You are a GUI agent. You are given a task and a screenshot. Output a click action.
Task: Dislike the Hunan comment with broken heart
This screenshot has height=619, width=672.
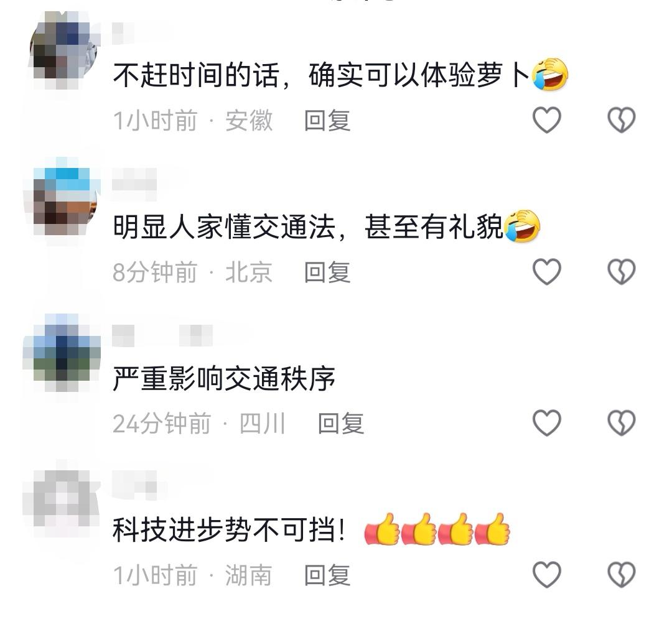click(x=622, y=574)
